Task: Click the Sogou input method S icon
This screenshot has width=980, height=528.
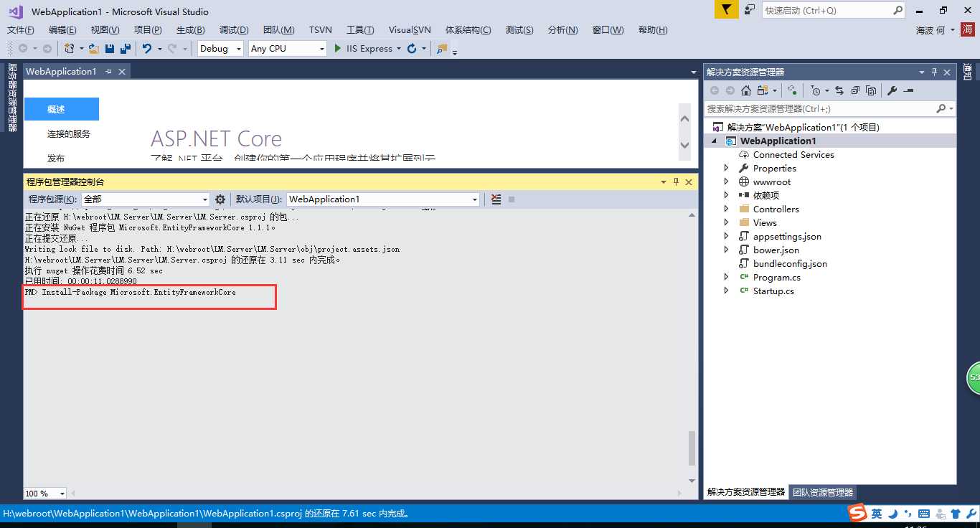Action: click(x=857, y=513)
